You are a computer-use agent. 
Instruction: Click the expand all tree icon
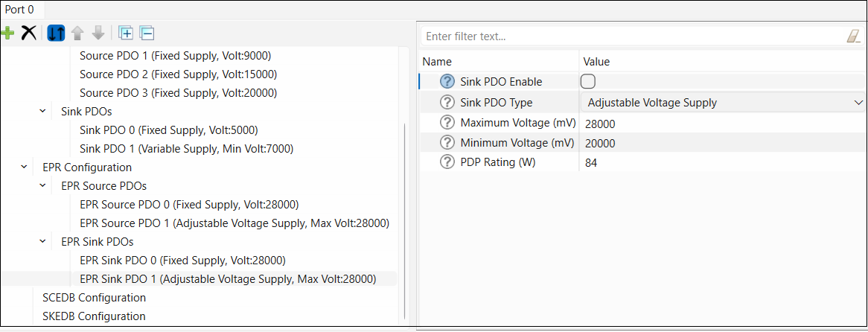coord(126,33)
